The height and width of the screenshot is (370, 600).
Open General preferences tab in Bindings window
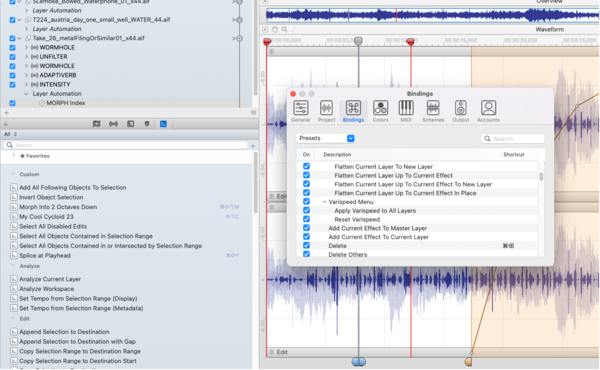(300, 111)
